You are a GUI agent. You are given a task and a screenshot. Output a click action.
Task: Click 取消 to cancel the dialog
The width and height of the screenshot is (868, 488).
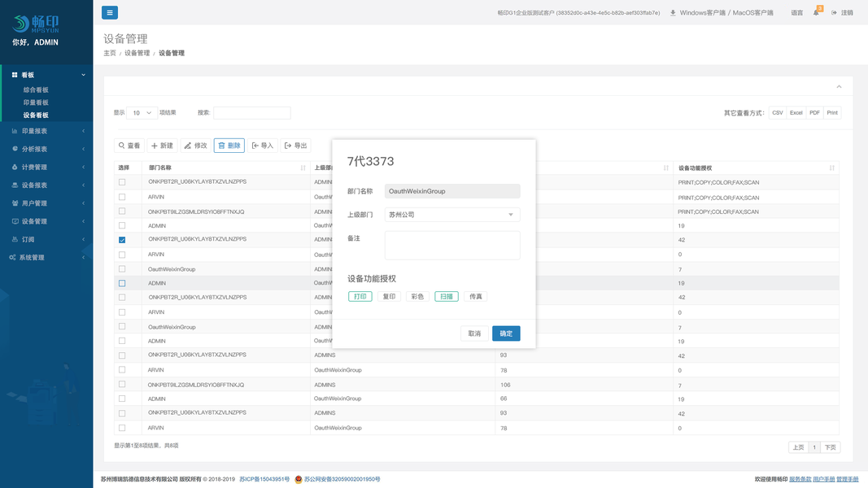tap(474, 333)
